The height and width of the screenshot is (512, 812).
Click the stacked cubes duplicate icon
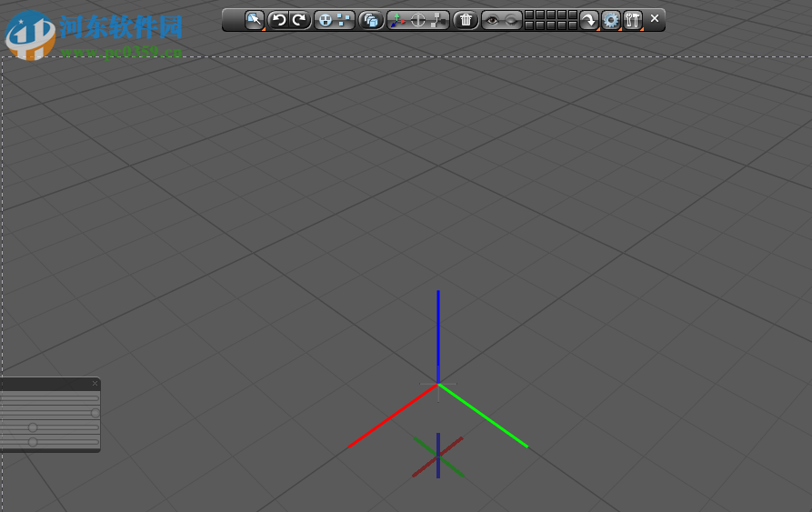pyautogui.click(x=371, y=20)
